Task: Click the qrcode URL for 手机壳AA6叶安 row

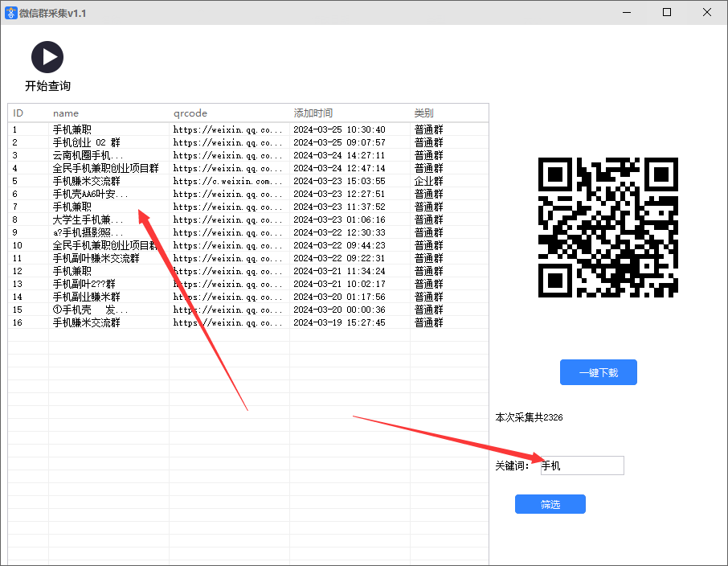Action: coord(227,194)
